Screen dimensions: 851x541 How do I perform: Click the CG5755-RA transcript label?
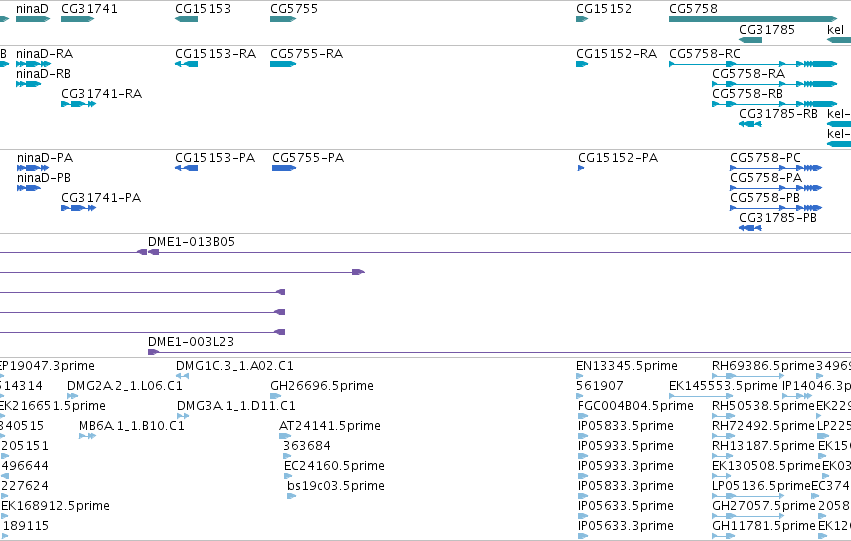(306, 54)
